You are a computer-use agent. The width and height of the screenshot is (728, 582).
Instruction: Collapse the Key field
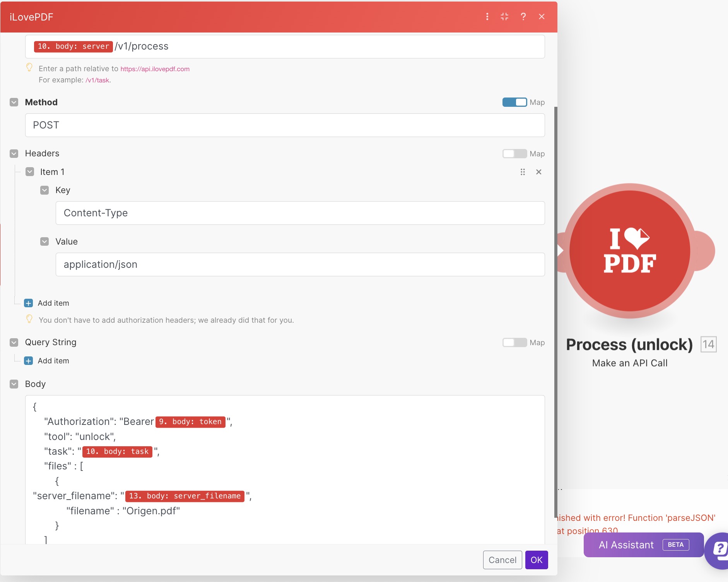tap(44, 190)
